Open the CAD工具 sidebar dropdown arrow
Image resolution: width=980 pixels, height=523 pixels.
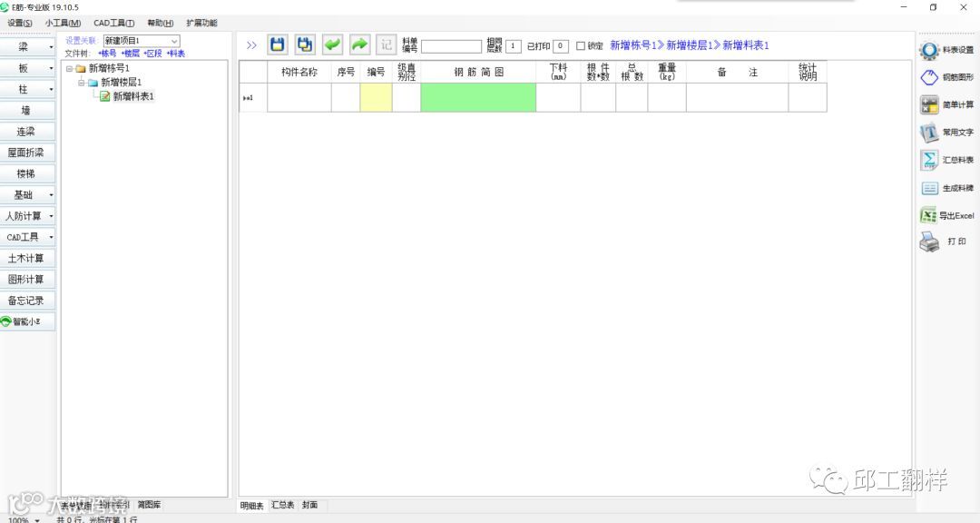(51, 237)
